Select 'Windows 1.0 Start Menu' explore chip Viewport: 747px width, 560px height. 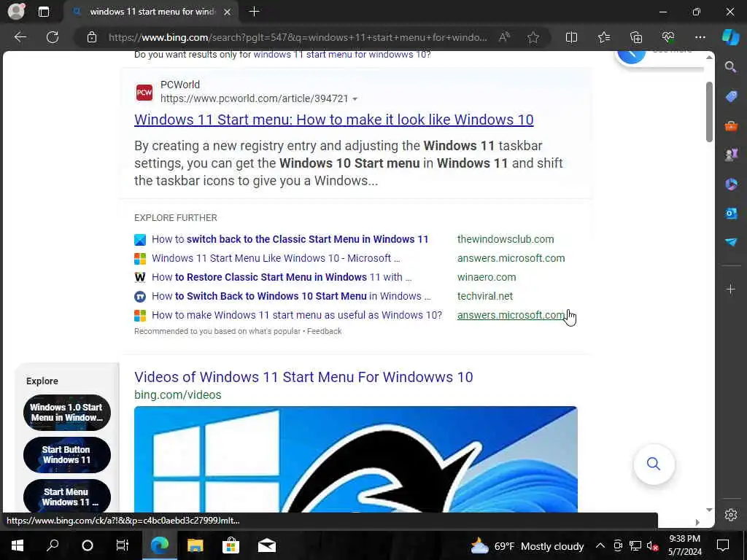66,413
